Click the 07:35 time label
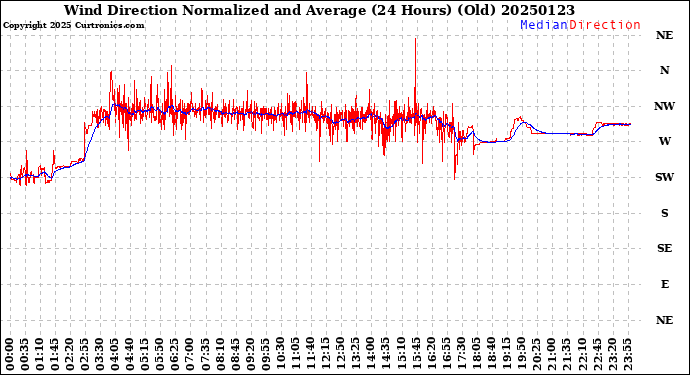The height and width of the screenshot is (375, 690). [205, 355]
